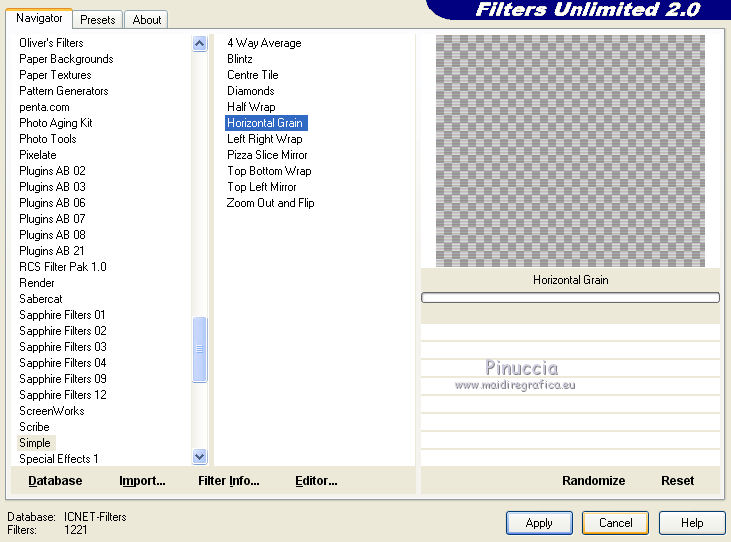Screen dimensions: 731x542
Task: Select the 4 Way Average filter
Action: pos(264,43)
